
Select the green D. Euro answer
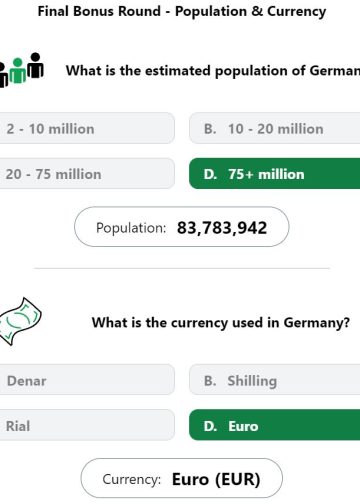[x=274, y=425]
